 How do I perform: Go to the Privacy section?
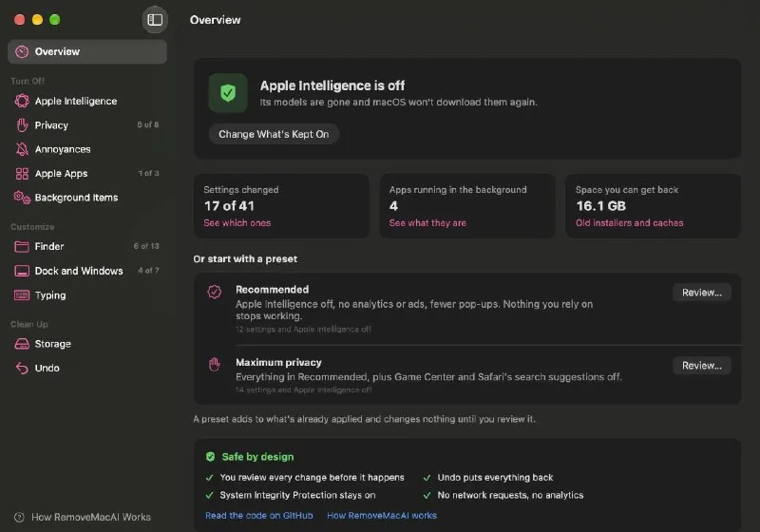(87, 125)
